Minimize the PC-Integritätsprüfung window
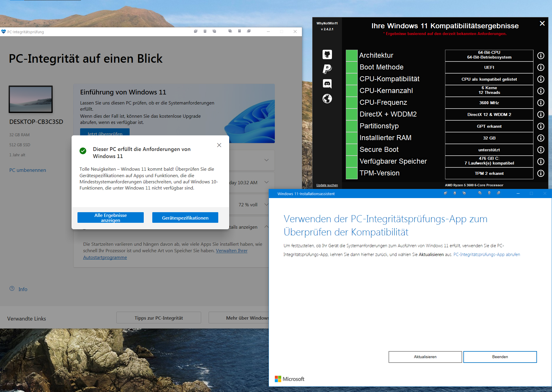Viewport: 552px width, 392px height. 268,31
